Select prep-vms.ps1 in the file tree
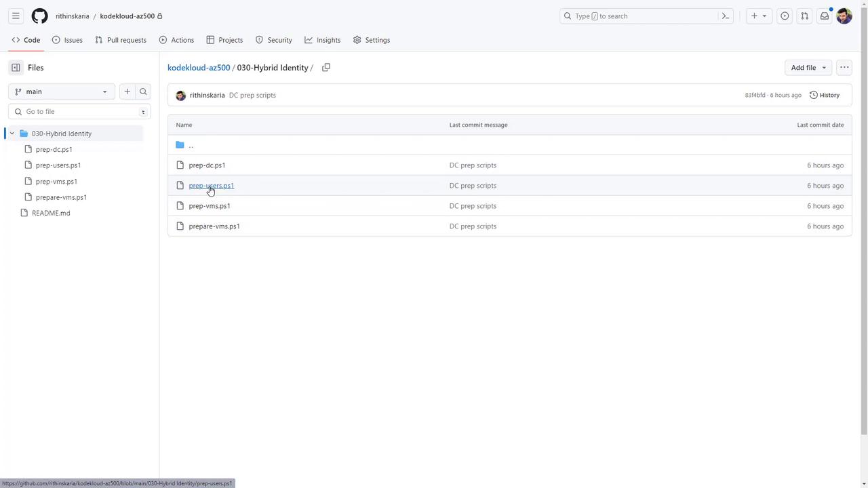The image size is (868, 488). [56, 182]
